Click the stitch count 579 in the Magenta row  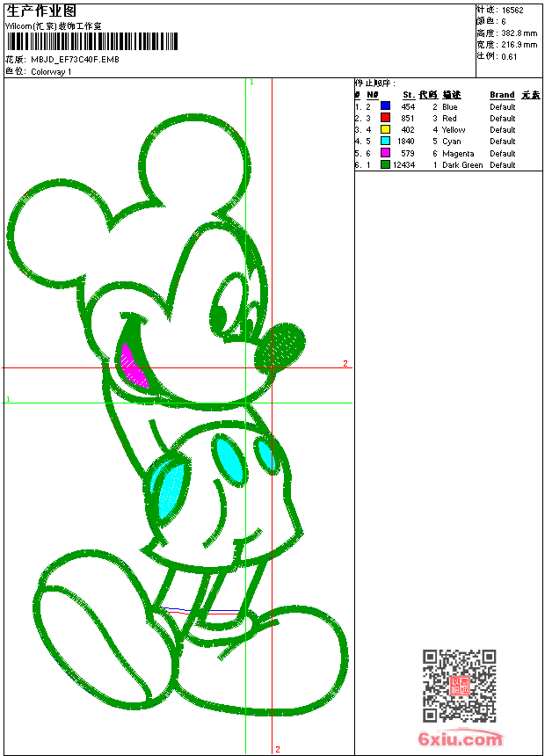[x=408, y=153]
